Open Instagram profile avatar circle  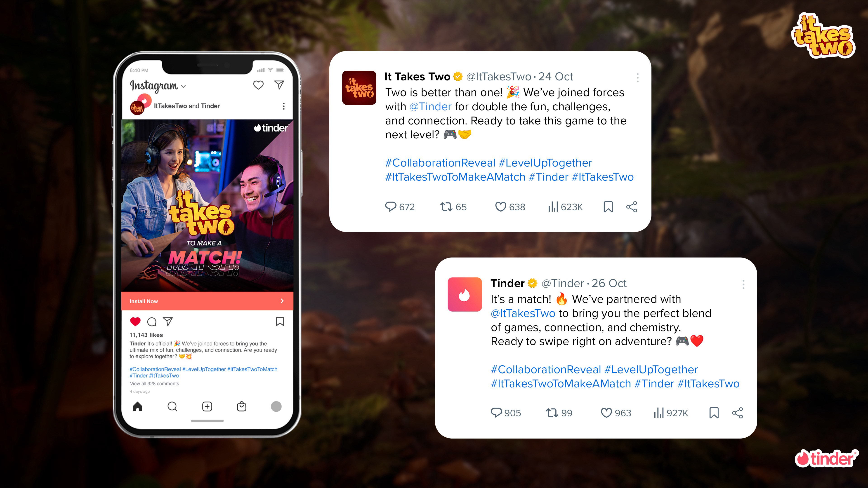tap(276, 406)
